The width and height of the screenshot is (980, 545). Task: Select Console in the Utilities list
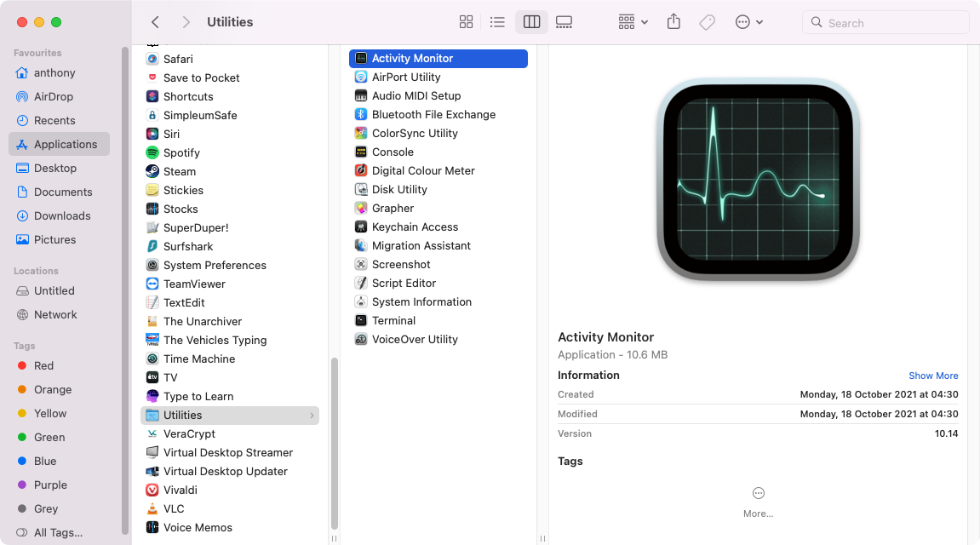tap(438, 152)
